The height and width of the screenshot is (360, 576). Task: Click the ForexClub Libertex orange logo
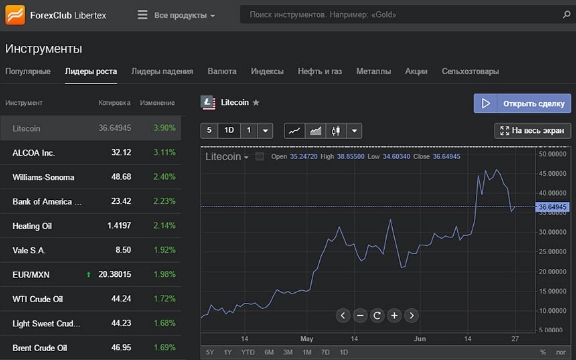pyautogui.click(x=15, y=15)
